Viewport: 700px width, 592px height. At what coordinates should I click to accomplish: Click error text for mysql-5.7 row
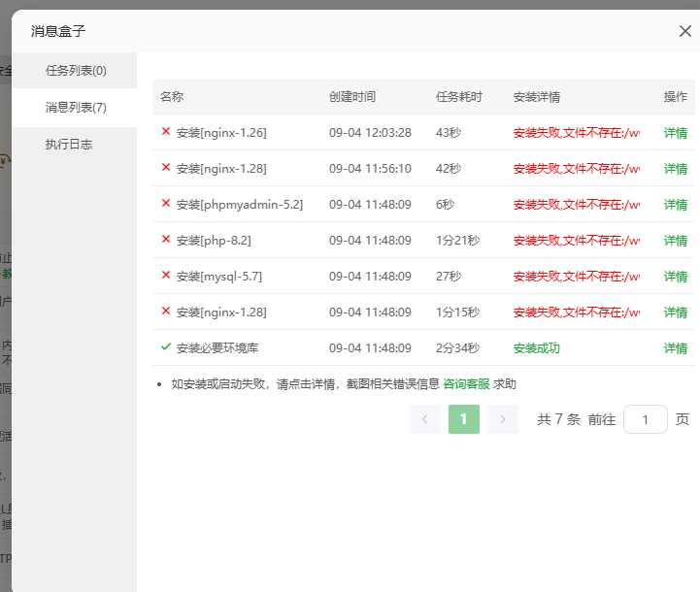point(577,277)
